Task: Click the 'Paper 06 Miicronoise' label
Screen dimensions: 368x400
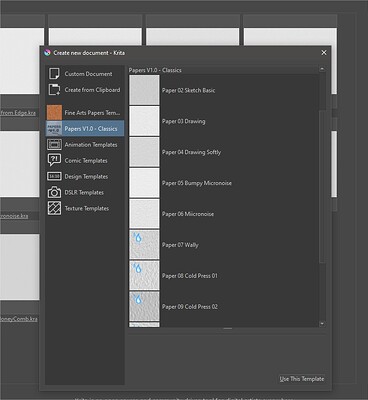Action: (188, 214)
